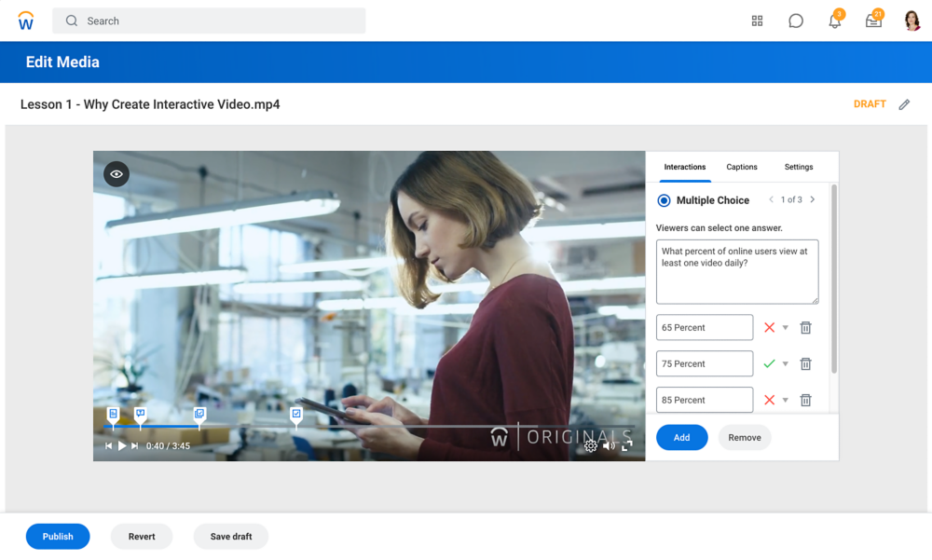Image resolution: width=932 pixels, height=560 pixels.
Task: Click the fourth timeline interaction marker
Action: (x=296, y=414)
